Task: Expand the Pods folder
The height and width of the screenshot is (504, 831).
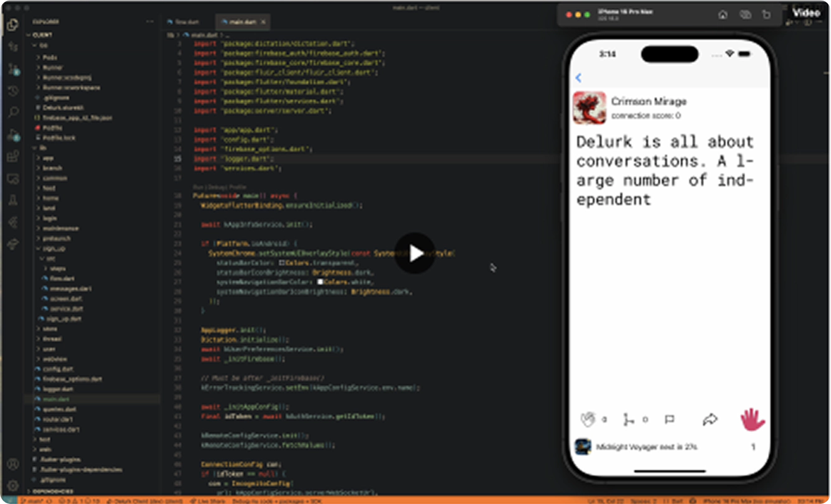Action: click(x=50, y=57)
